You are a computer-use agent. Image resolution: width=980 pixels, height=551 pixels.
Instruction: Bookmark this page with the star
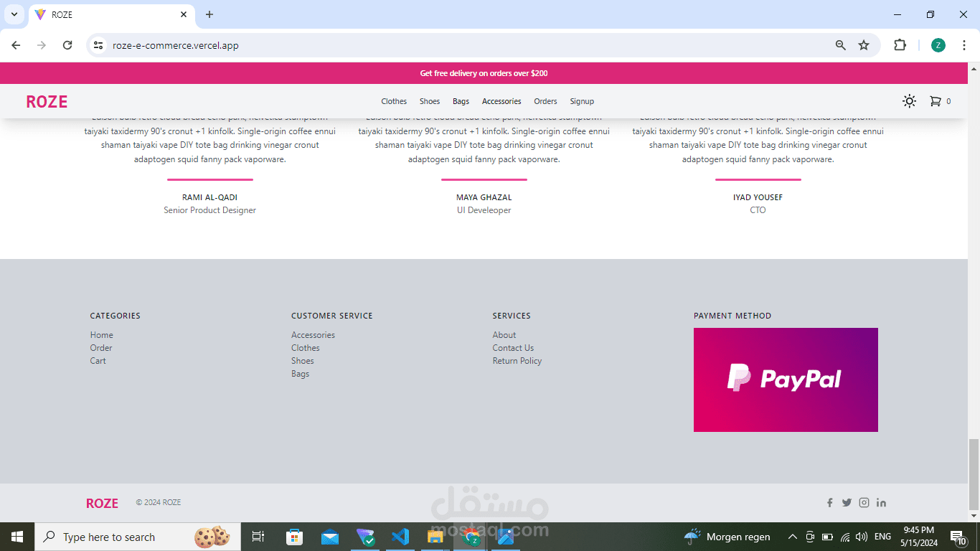(x=864, y=45)
